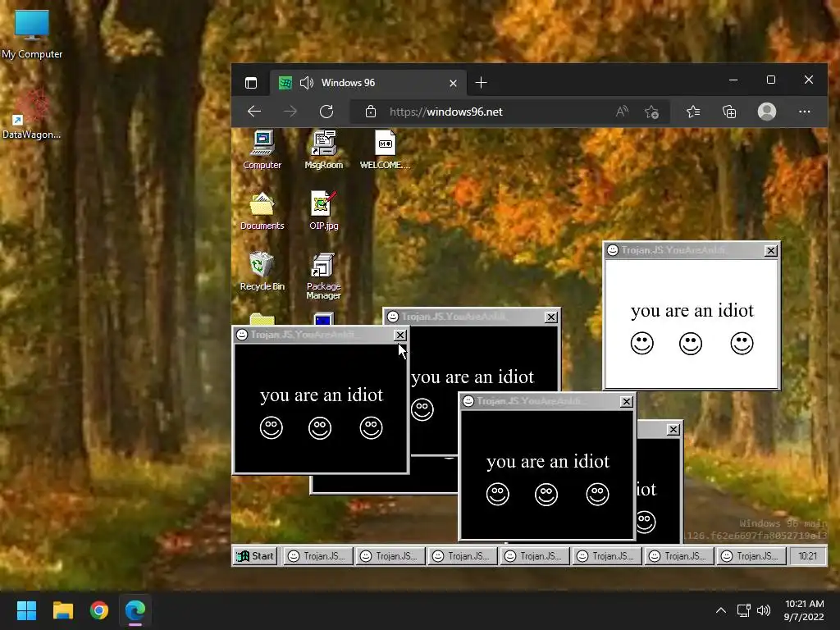Select second Trojan.JS taskbar entry

tap(390, 556)
